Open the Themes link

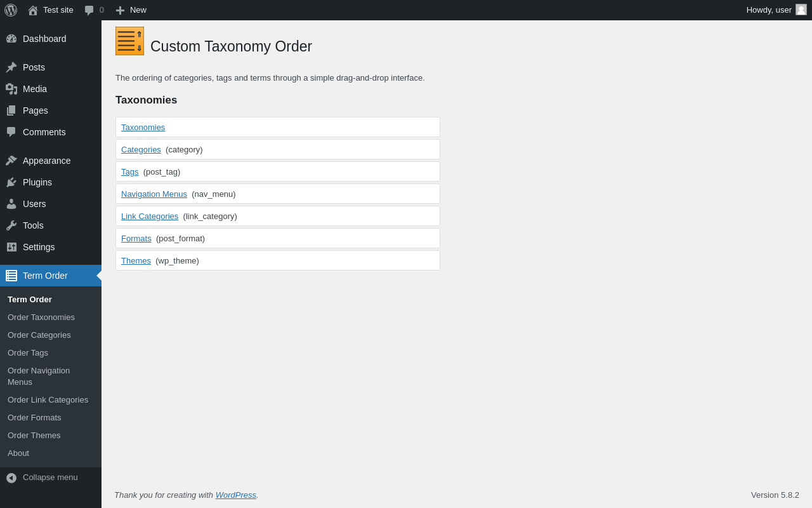pyautogui.click(x=136, y=260)
